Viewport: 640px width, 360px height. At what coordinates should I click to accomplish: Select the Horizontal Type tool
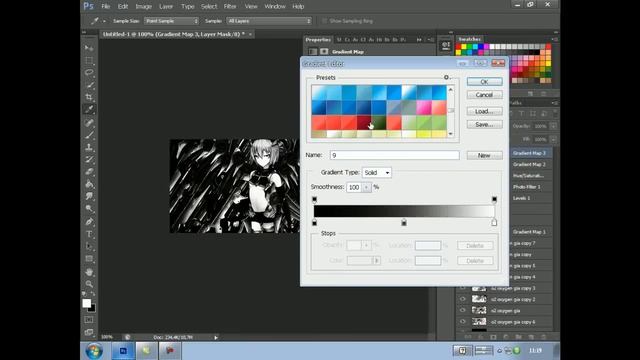tap(89, 234)
